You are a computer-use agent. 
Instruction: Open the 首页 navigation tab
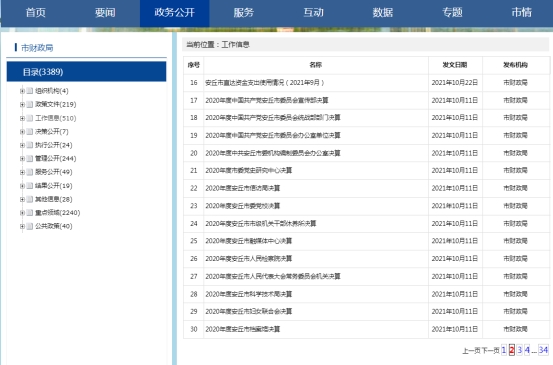36,13
